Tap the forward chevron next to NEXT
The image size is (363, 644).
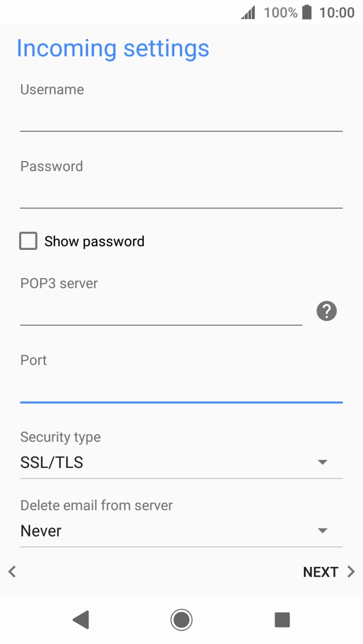pos(352,571)
